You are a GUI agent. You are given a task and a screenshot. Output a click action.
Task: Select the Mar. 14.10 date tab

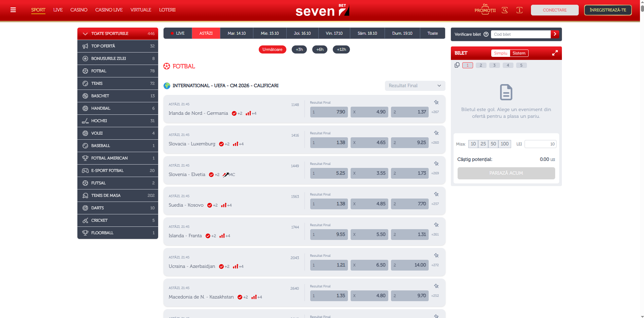click(237, 33)
